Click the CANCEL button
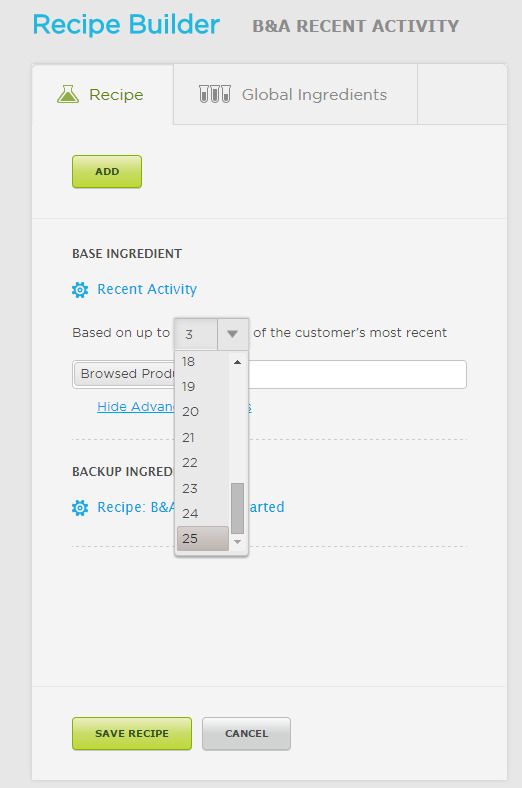Image resolution: width=522 pixels, height=788 pixels. (x=246, y=734)
